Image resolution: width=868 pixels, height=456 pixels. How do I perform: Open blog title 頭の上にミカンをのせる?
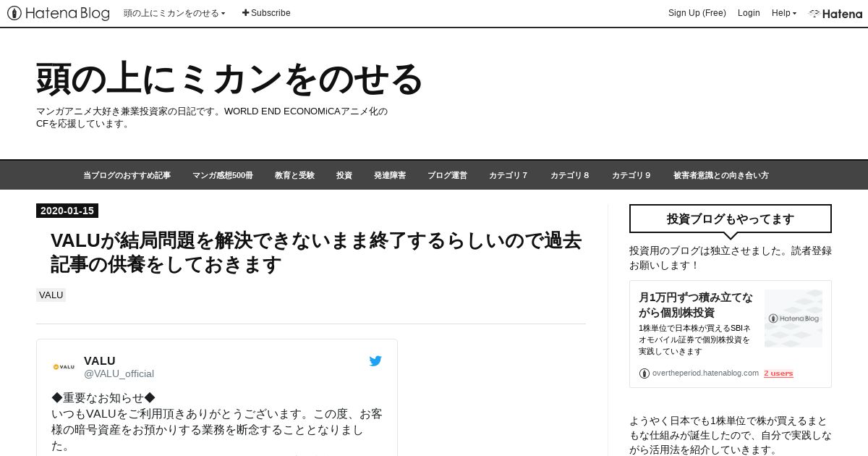[x=229, y=79]
